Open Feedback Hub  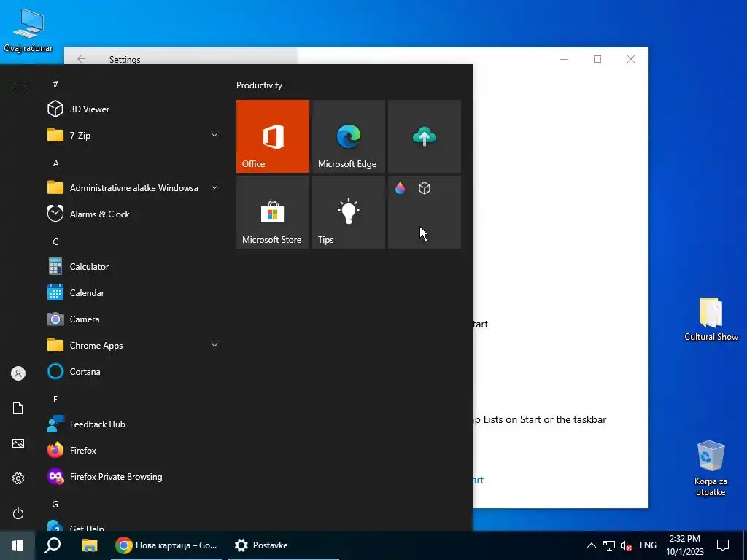point(133,424)
